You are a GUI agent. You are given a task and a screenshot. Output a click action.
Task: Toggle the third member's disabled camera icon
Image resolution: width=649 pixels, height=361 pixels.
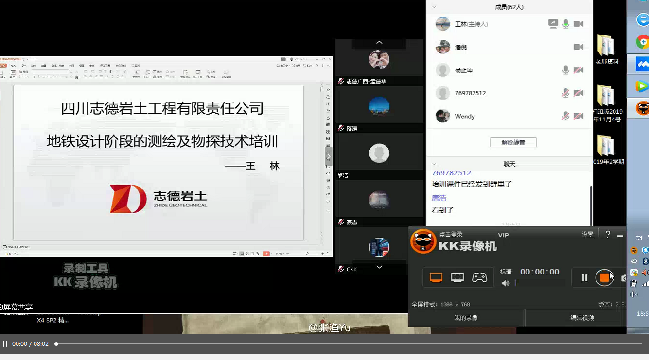pos(578,70)
